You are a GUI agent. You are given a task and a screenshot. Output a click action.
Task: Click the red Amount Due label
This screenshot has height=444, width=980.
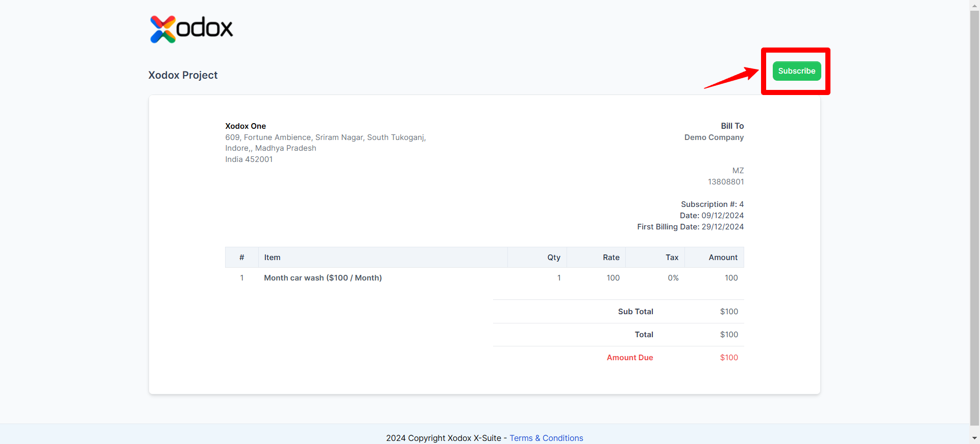point(630,358)
